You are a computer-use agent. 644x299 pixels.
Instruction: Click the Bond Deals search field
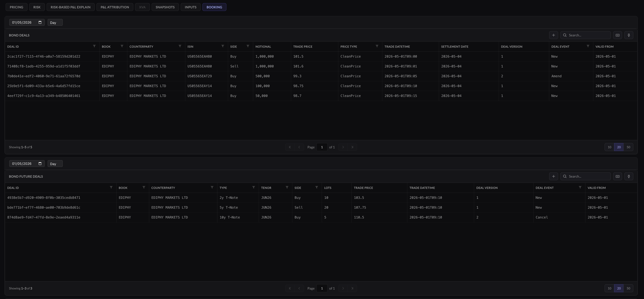point(585,35)
